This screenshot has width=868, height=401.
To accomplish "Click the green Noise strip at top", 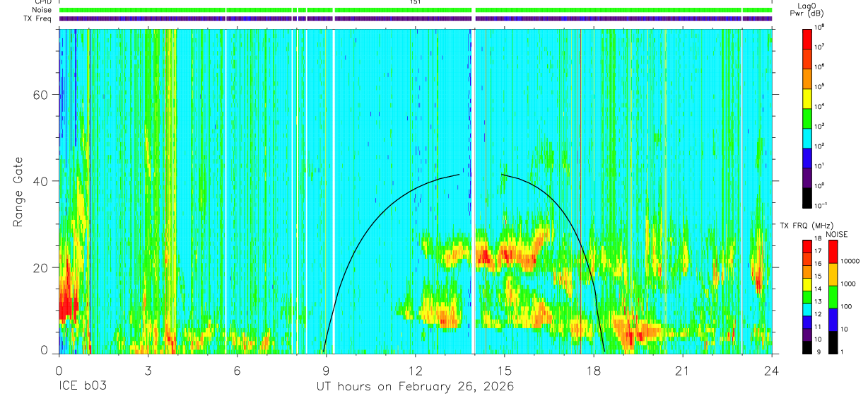I will pos(415,10).
